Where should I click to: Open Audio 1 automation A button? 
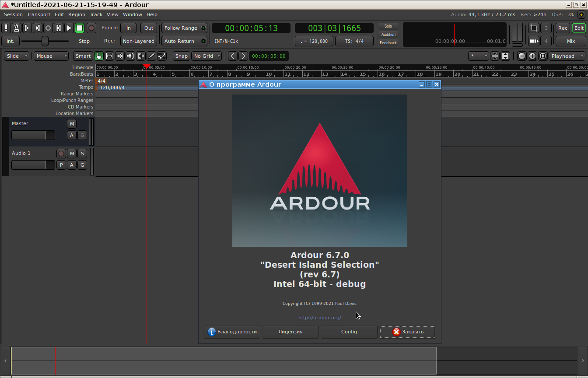[x=72, y=165]
